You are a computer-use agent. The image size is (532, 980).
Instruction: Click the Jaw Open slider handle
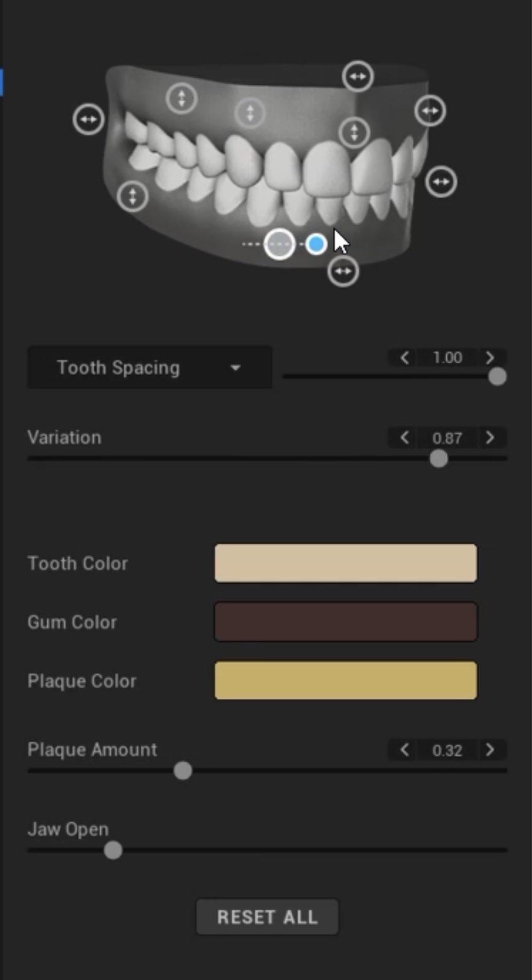tap(113, 850)
